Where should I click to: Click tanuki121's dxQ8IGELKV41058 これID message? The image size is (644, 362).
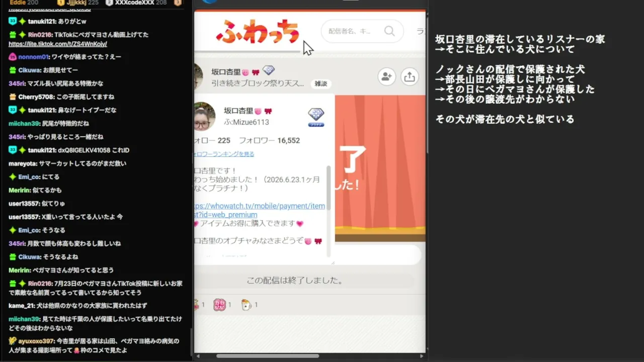(x=94, y=150)
